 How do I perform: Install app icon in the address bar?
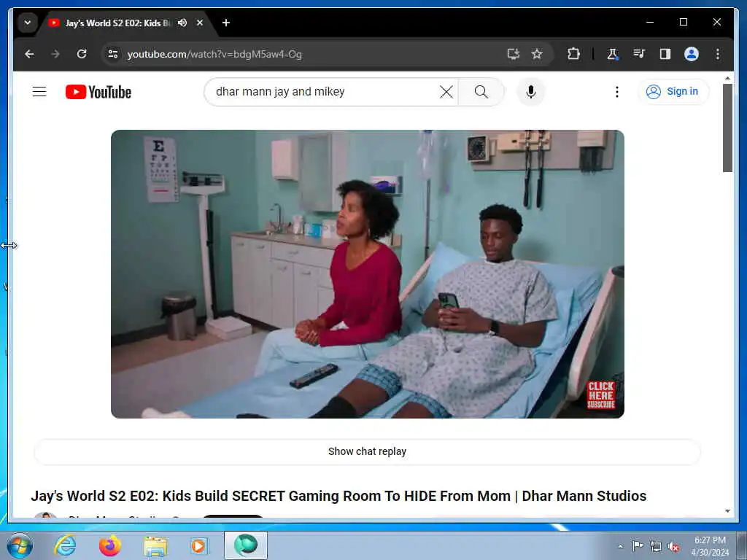513,54
